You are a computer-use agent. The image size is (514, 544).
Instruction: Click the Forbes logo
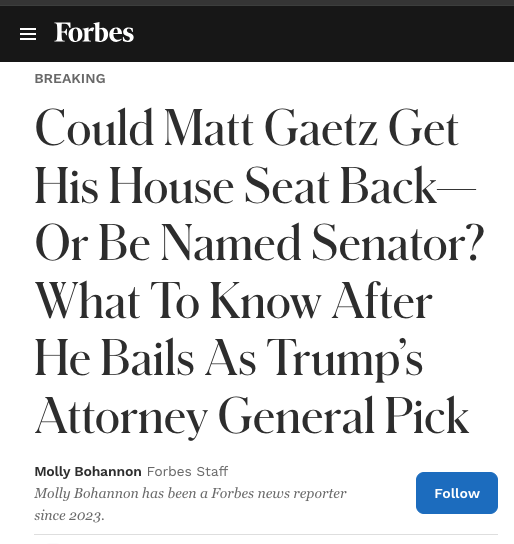[x=94, y=33]
